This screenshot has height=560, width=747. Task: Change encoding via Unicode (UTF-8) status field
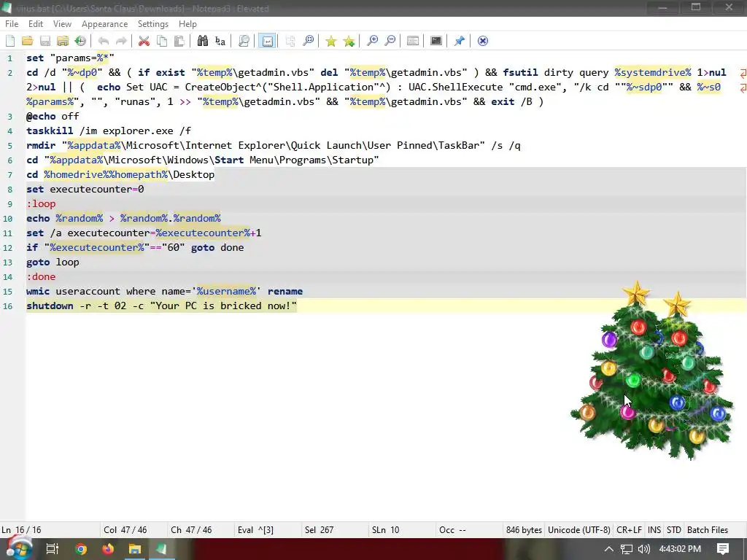click(x=578, y=530)
